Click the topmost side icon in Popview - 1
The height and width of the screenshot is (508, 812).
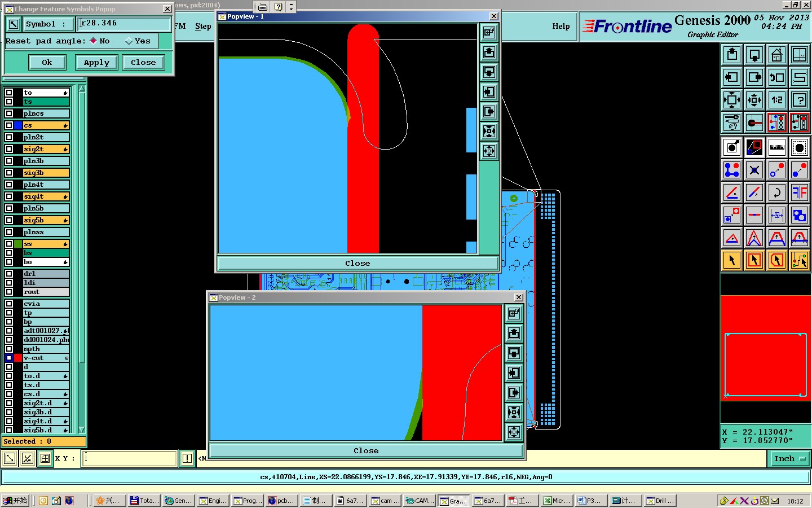(x=489, y=32)
